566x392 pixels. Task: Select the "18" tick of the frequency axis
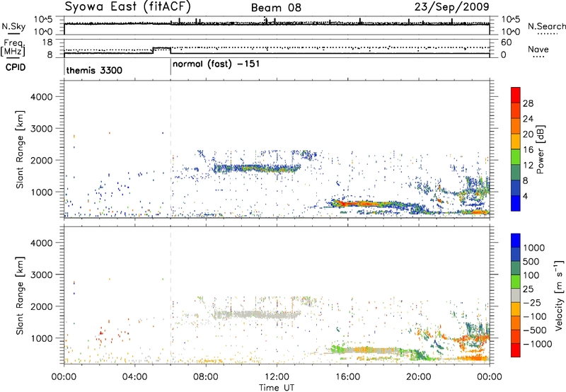47,42
